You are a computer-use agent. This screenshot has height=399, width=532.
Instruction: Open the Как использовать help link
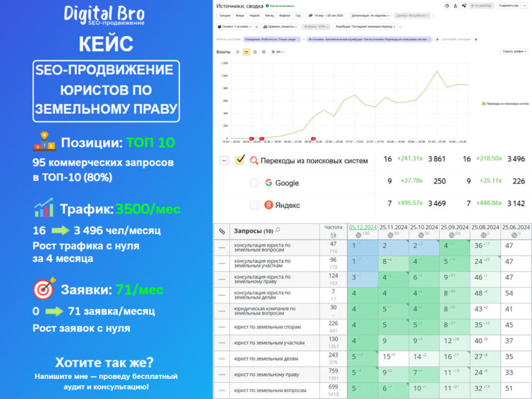click(x=282, y=6)
